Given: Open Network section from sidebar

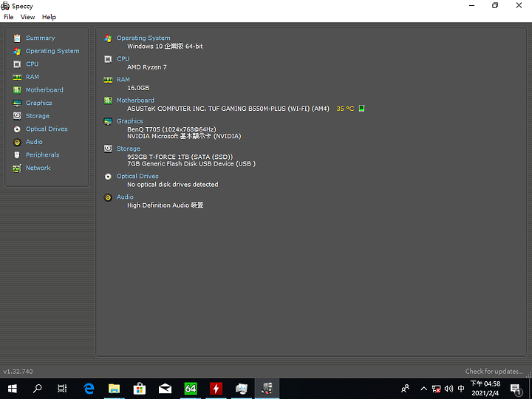Looking at the screenshot, I should (x=38, y=168).
